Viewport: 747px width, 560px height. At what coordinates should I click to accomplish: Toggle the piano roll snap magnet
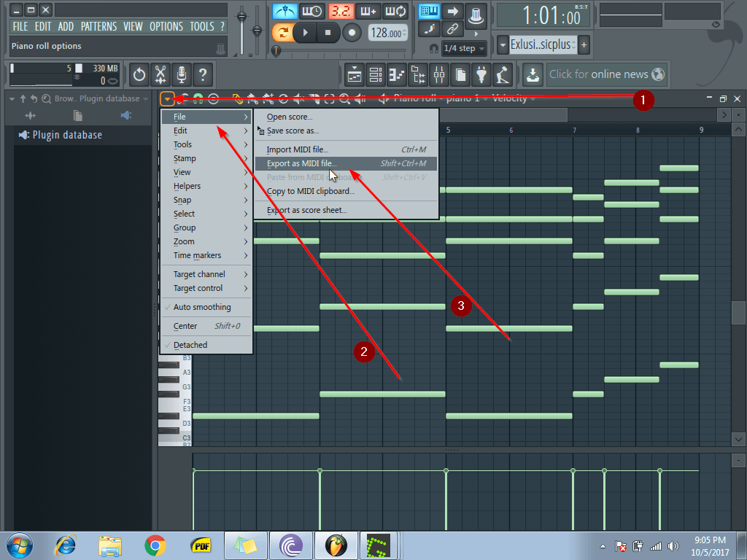coord(198,98)
